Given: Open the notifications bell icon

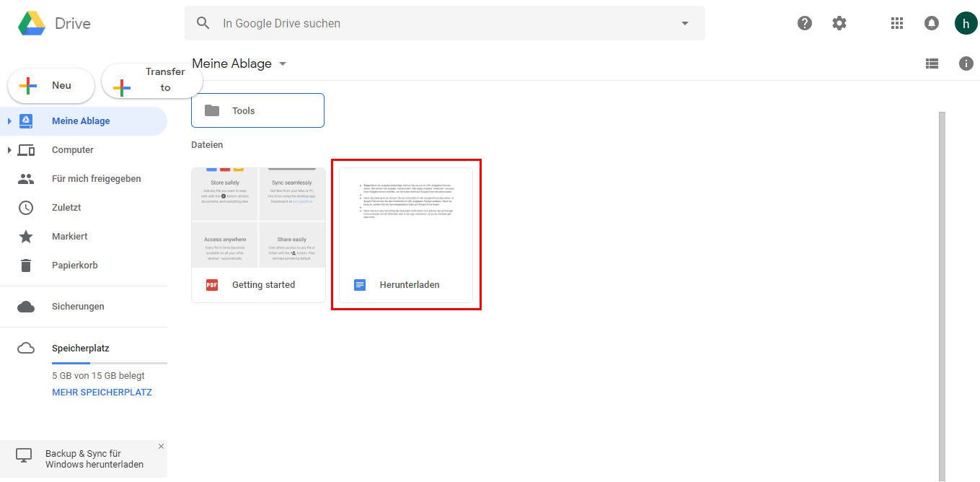Looking at the screenshot, I should tap(932, 23).
